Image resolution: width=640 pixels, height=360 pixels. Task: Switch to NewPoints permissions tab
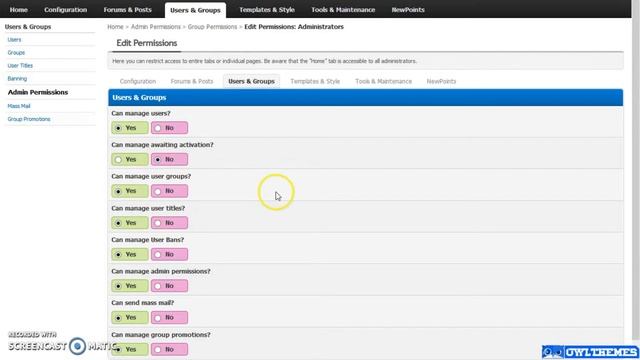click(x=441, y=81)
